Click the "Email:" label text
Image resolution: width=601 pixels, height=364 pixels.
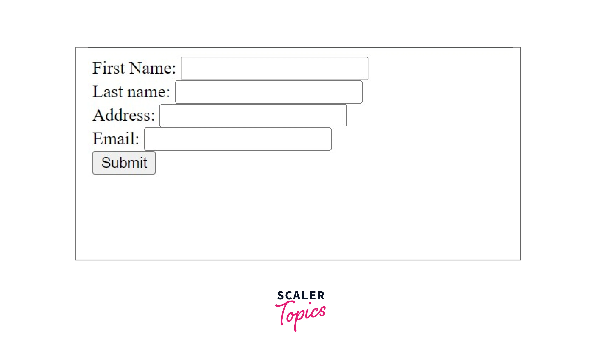[x=116, y=139]
